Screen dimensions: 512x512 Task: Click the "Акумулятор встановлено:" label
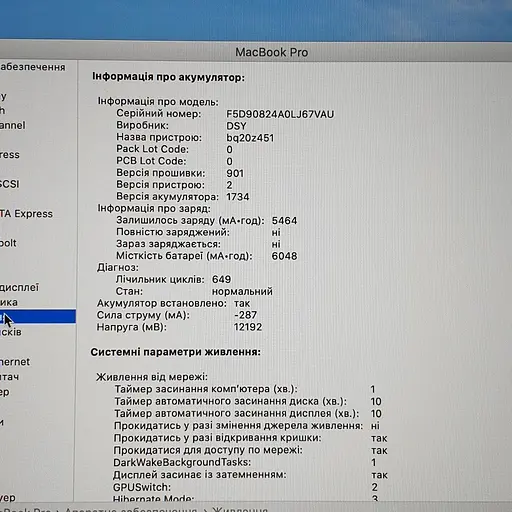(x=162, y=303)
